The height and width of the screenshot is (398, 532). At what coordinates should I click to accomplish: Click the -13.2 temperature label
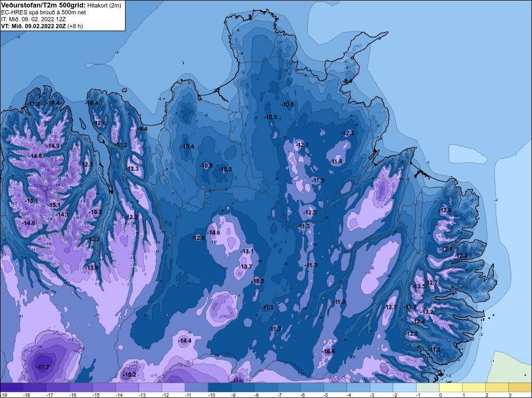[x=427, y=312]
